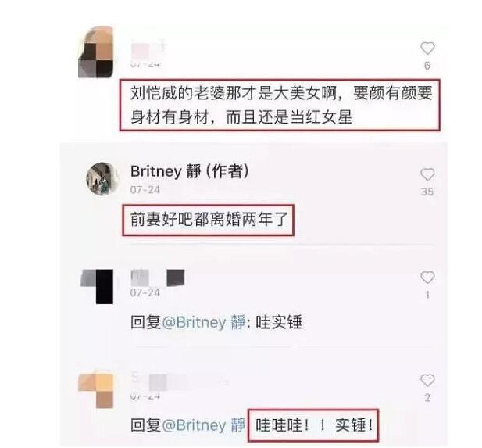Open the pixelated avatar of the top commenter
Screen dimensions: 482x448
96,52
